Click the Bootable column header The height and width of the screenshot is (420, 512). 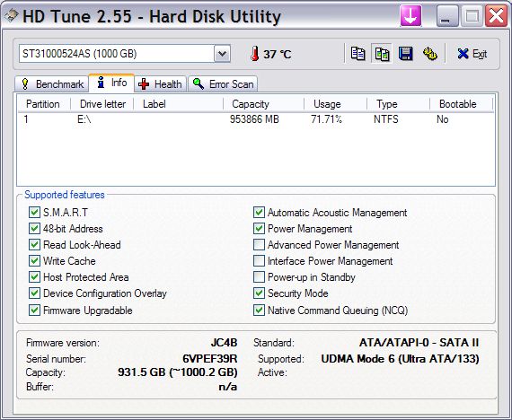pos(461,104)
